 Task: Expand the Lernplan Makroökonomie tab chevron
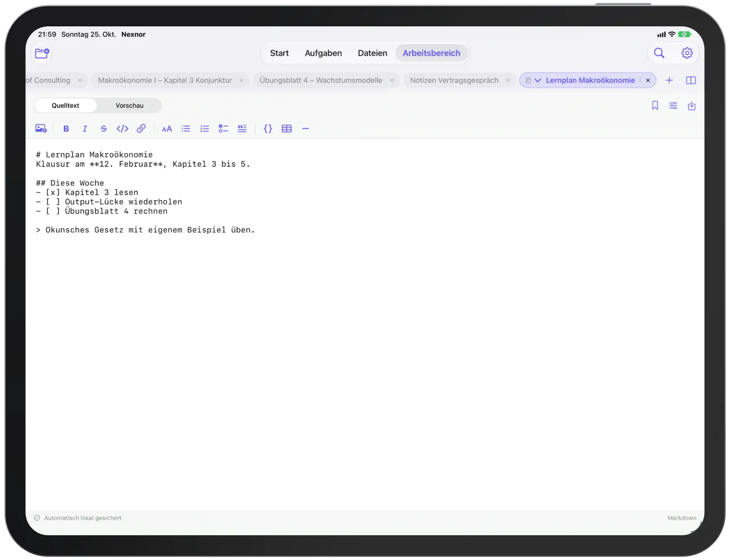(x=537, y=80)
